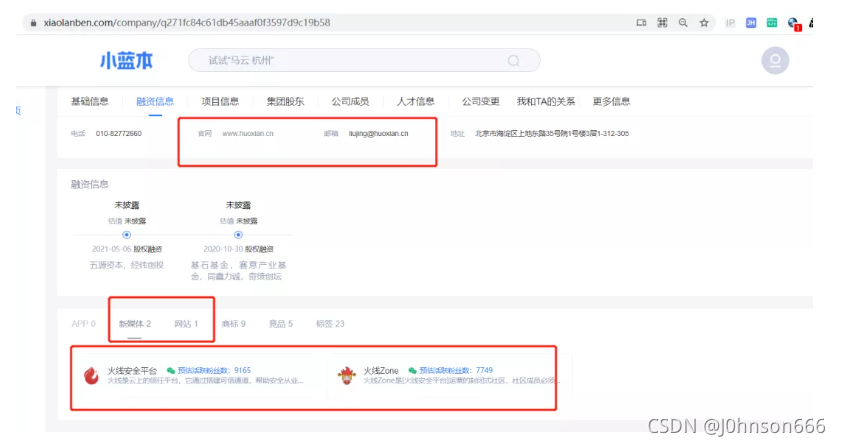
Task: Open the 我和TA的关系 tab
Action: tap(546, 101)
